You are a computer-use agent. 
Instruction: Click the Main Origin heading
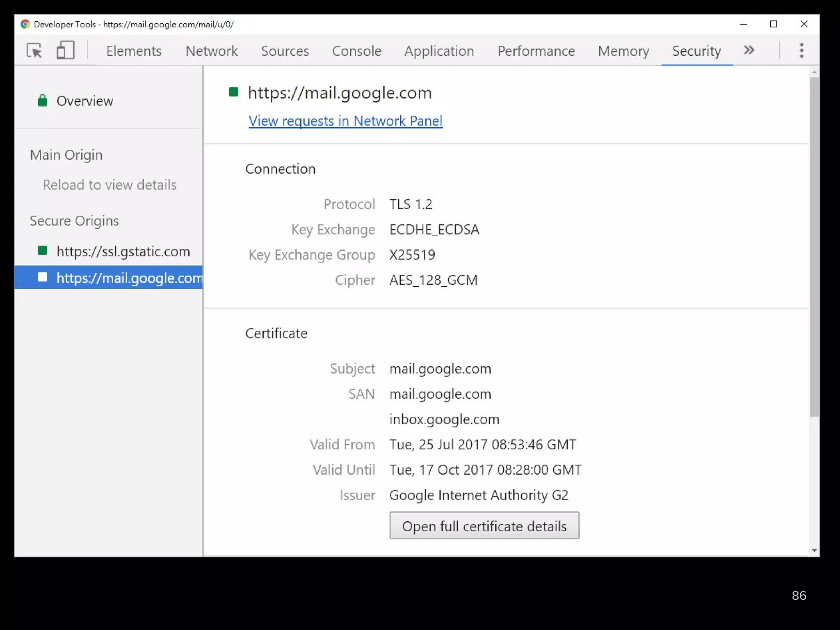[66, 155]
